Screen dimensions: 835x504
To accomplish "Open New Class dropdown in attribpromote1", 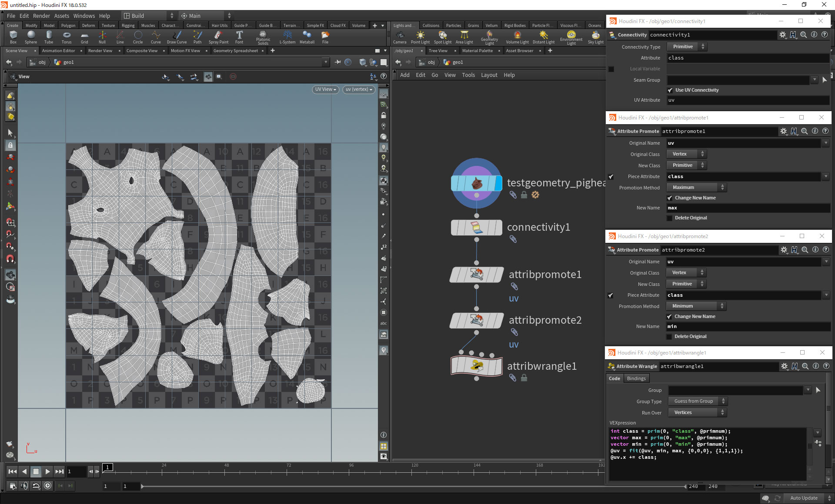I will (x=686, y=165).
